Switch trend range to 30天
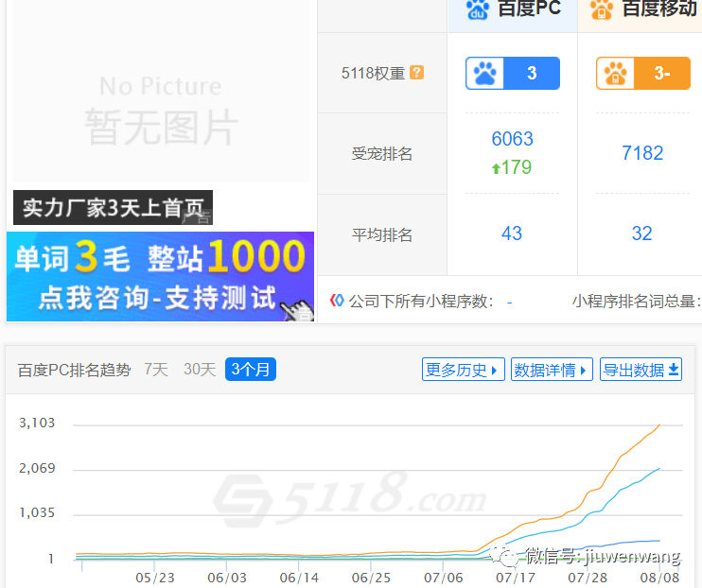 click(200, 370)
